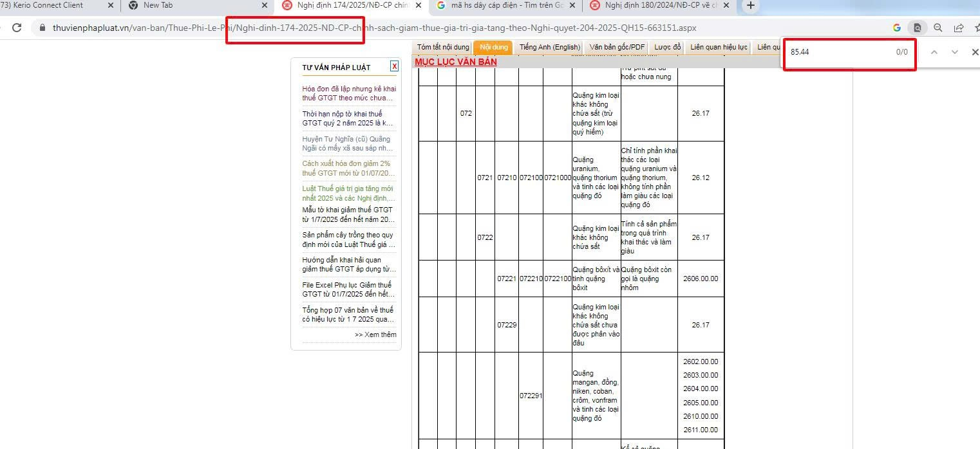Go to previous find result arrow

(934, 52)
